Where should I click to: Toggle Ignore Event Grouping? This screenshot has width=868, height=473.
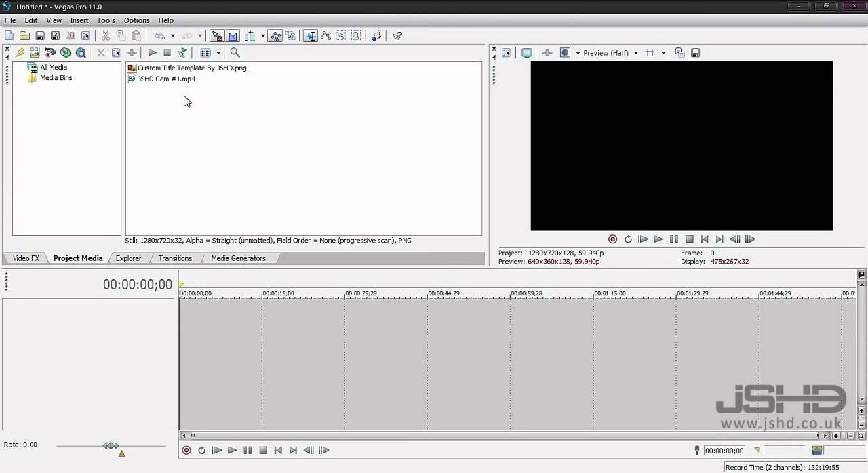click(x=290, y=36)
